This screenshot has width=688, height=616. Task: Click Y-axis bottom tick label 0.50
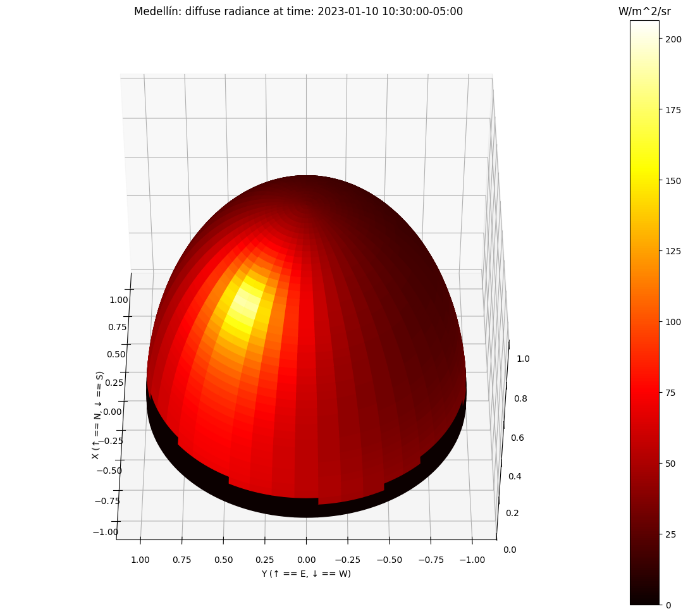coord(223,560)
